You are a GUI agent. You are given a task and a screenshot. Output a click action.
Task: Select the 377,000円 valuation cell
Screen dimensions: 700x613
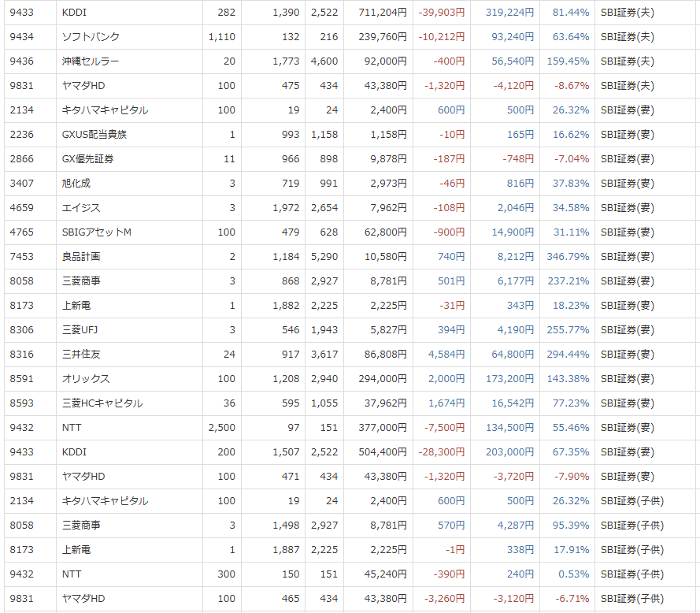pos(383,428)
